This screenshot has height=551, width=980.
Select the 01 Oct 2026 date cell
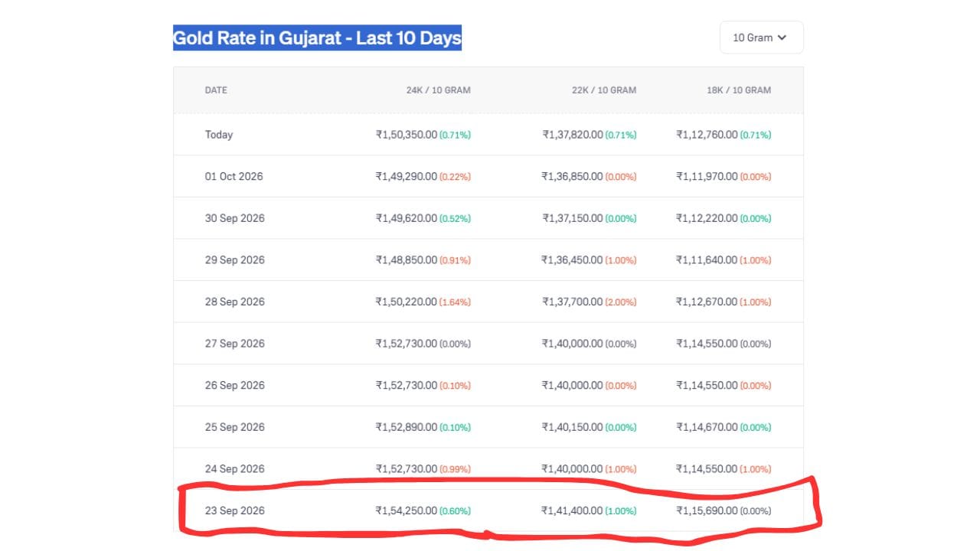click(234, 177)
